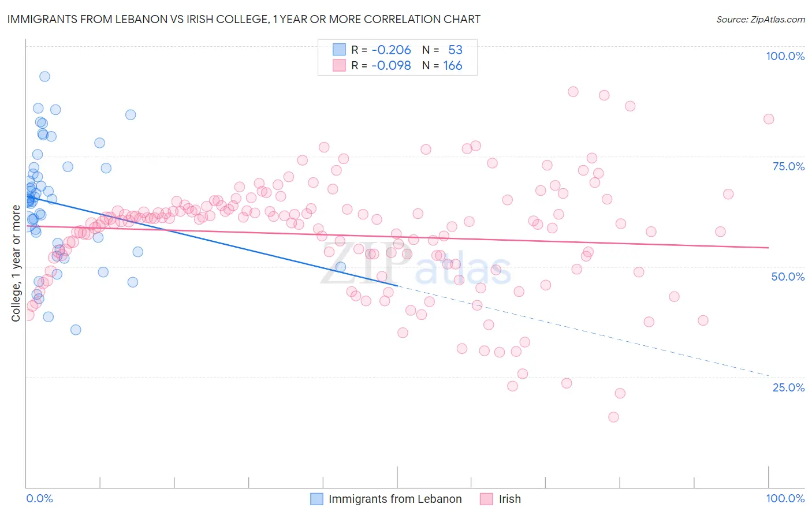Toggle the Immigrants from Lebanon legend label
This screenshot has height=515, width=812.
click(x=395, y=499)
